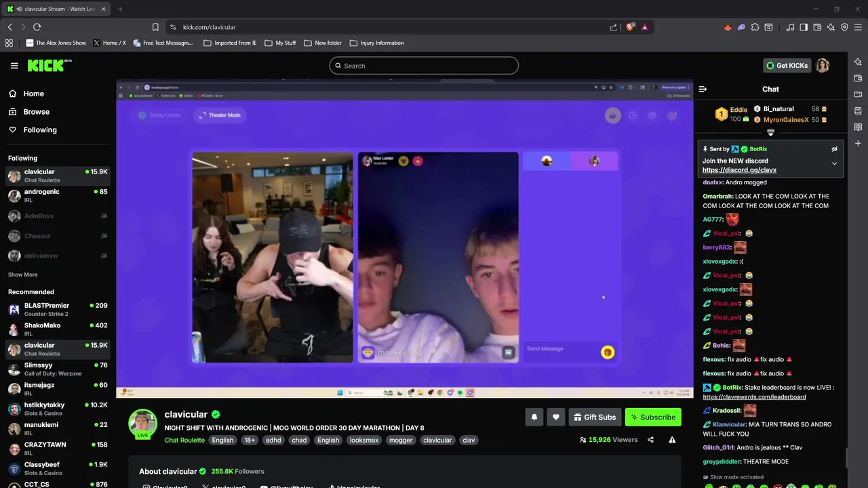868x488 pixels.
Task: Click the Brave Rewards triangle icon
Action: click(644, 27)
